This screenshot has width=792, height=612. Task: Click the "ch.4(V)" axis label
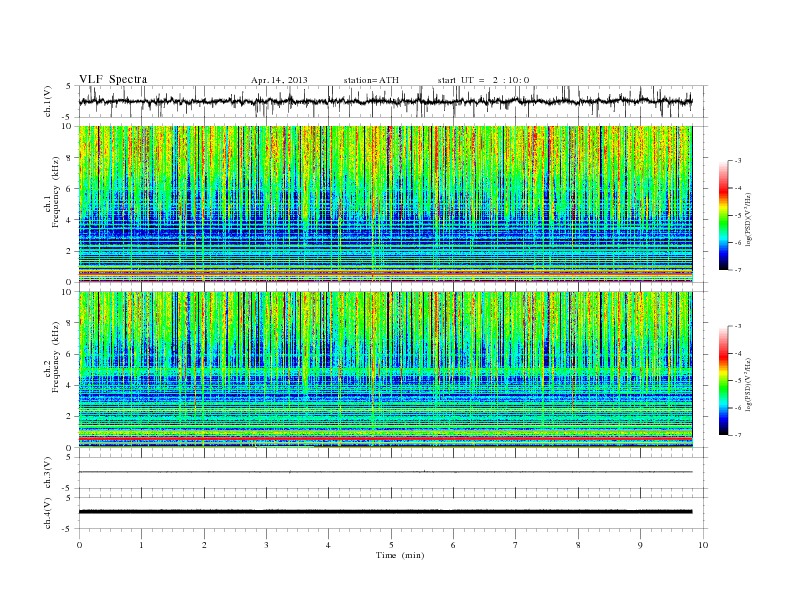click(x=48, y=513)
